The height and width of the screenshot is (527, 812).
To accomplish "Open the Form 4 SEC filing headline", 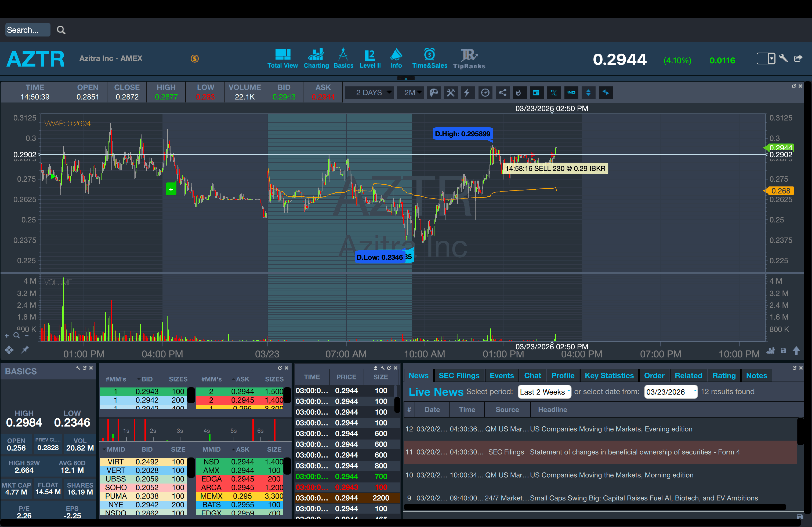I will click(635, 452).
